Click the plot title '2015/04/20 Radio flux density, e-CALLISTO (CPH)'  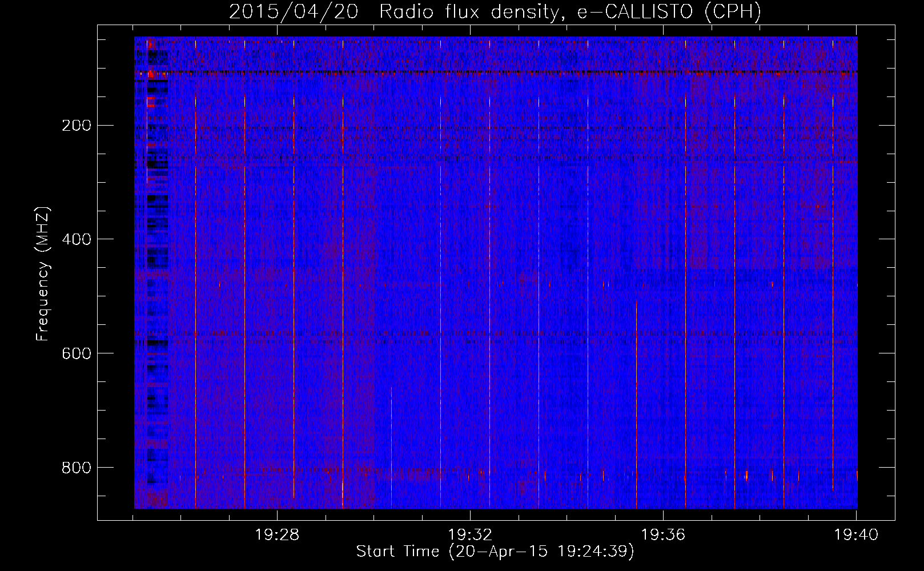[x=495, y=11]
